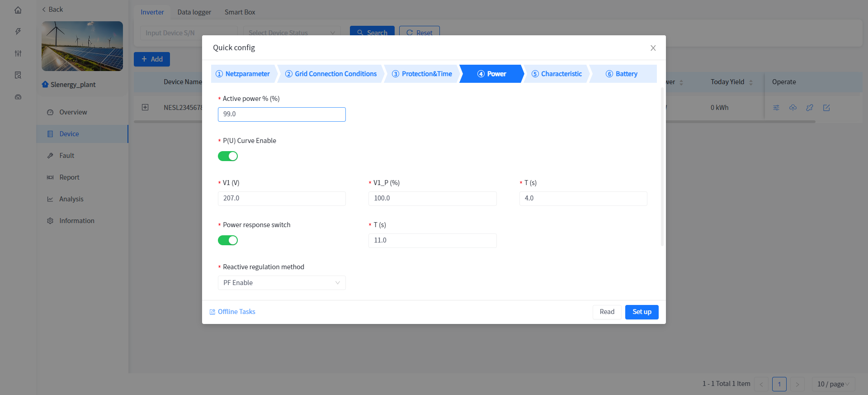Go to the Battery step tab
This screenshot has height=395, width=868.
[622, 74]
